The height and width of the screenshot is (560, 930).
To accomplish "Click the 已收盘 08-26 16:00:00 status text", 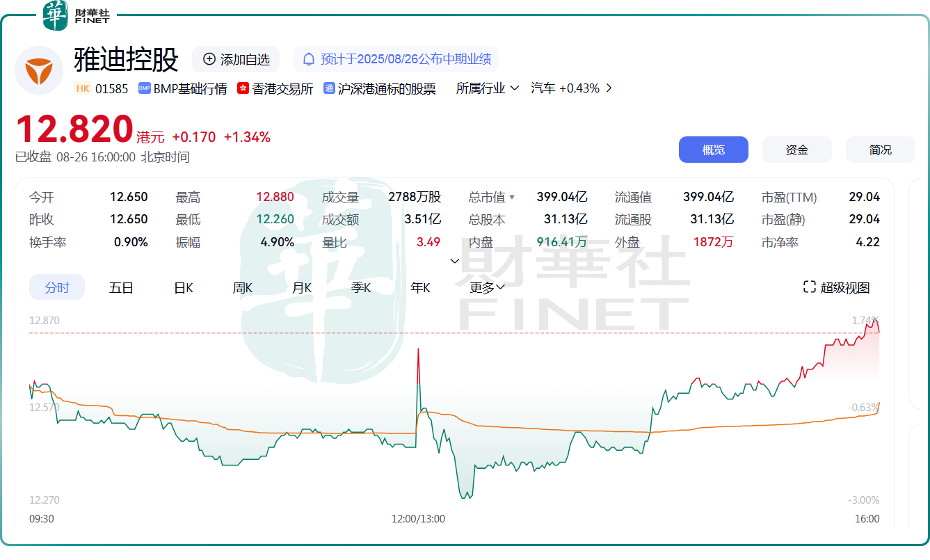I will 102,157.
